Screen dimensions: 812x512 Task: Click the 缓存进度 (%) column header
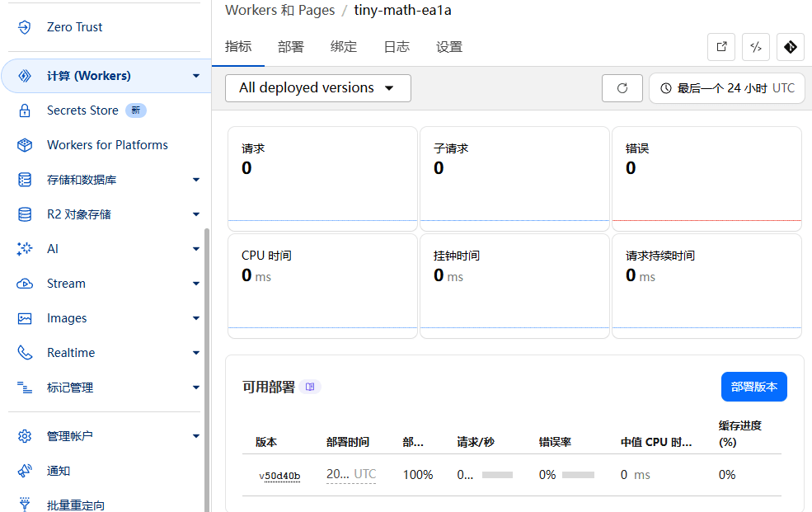point(740,434)
